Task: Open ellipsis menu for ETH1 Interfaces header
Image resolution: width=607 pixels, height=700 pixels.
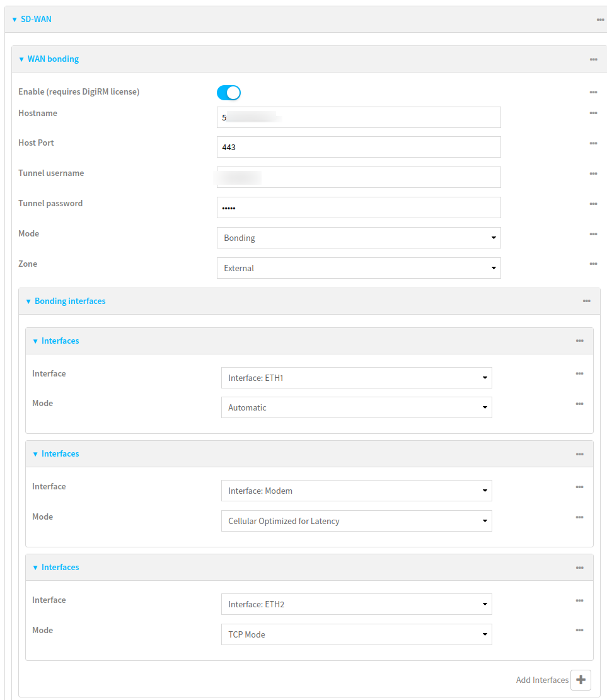Action: click(579, 341)
